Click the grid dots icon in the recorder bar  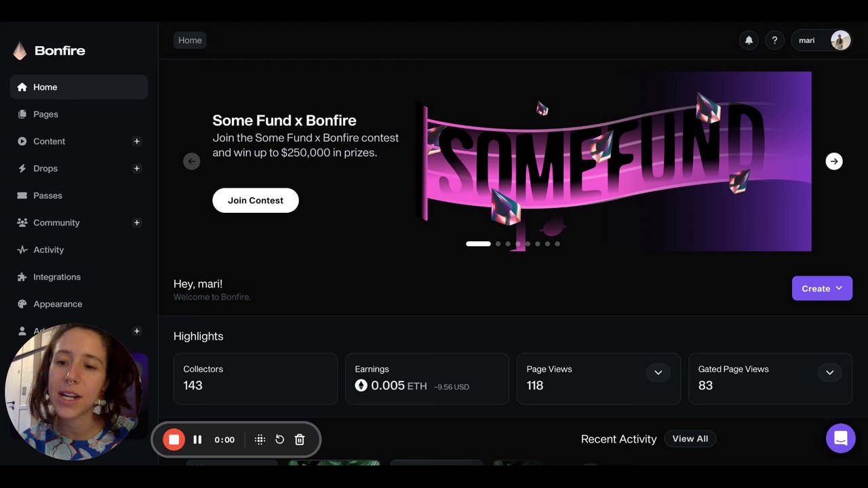coord(260,439)
